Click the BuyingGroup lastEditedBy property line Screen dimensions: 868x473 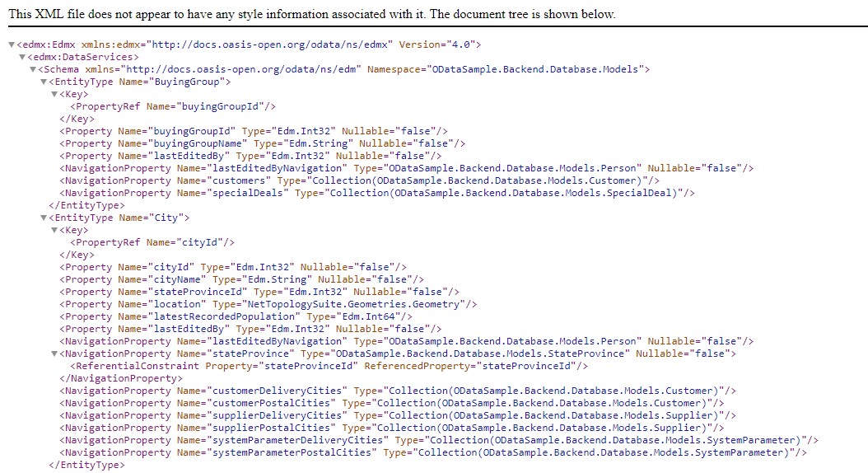click(251, 157)
